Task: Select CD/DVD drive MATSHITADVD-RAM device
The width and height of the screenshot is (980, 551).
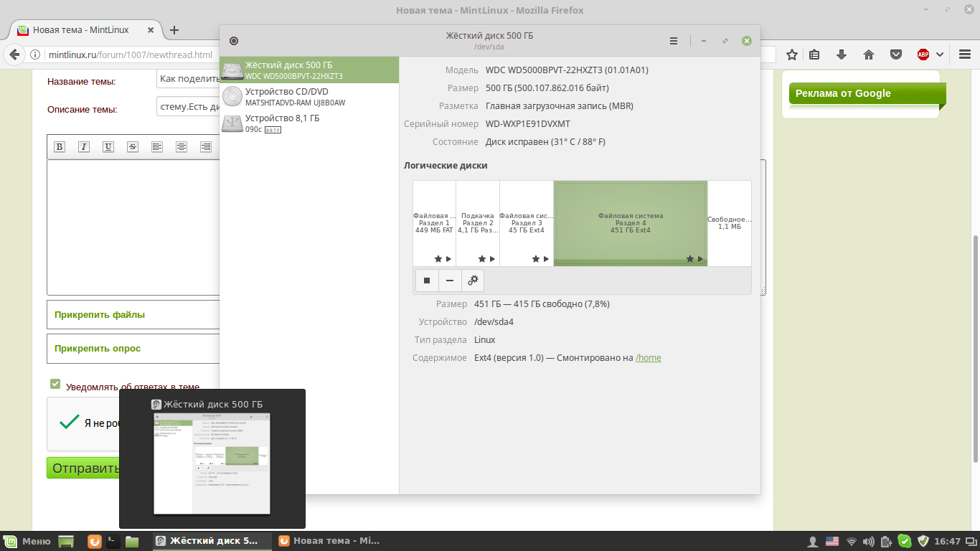Action: (309, 97)
